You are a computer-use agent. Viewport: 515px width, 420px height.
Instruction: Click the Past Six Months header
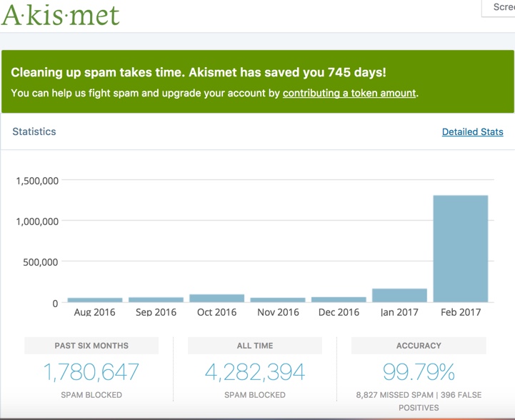tap(91, 346)
